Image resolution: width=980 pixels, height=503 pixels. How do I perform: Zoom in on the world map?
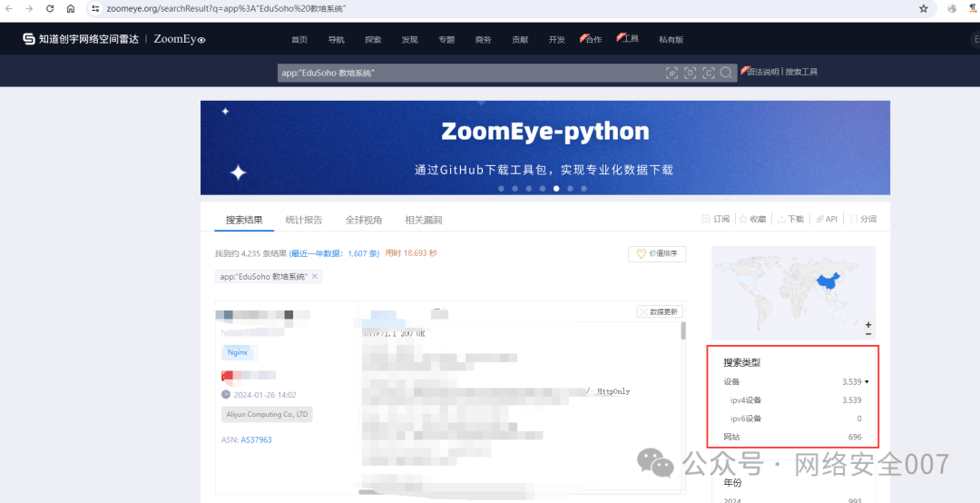[868, 325]
